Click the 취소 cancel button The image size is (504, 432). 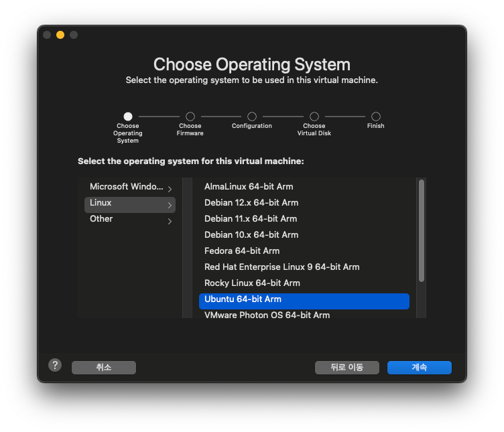point(104,368)
